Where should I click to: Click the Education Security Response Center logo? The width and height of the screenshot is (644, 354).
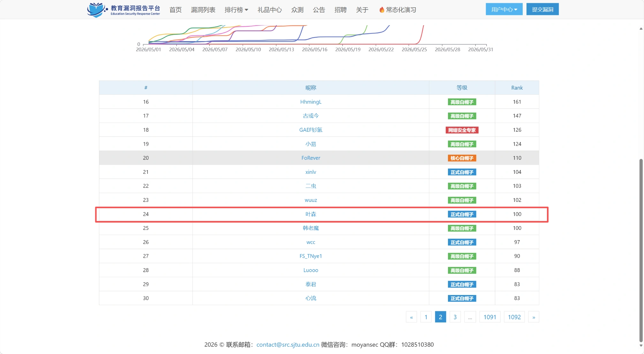[x=124, y=10]
